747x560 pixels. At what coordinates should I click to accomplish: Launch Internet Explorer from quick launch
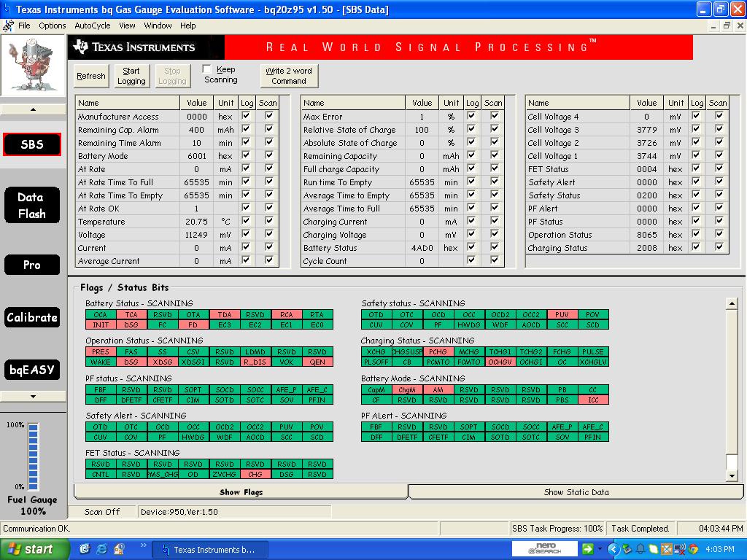point(102,549)
